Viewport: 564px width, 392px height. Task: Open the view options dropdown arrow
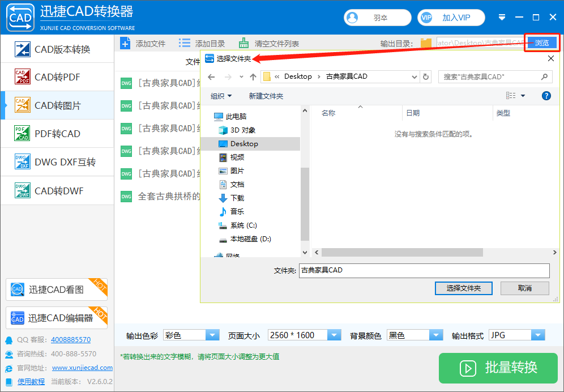click(x=523, y=96)
